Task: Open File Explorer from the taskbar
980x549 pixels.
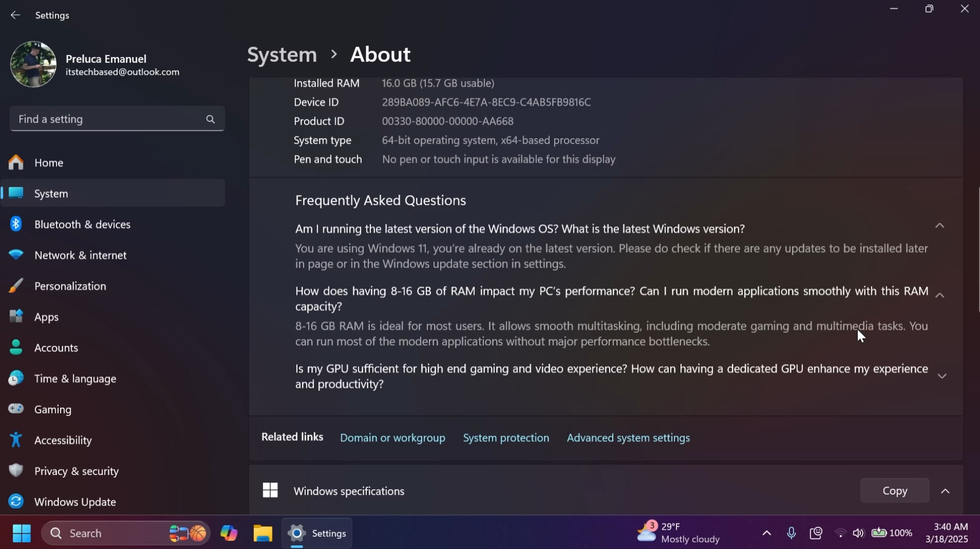Action: 263,533
